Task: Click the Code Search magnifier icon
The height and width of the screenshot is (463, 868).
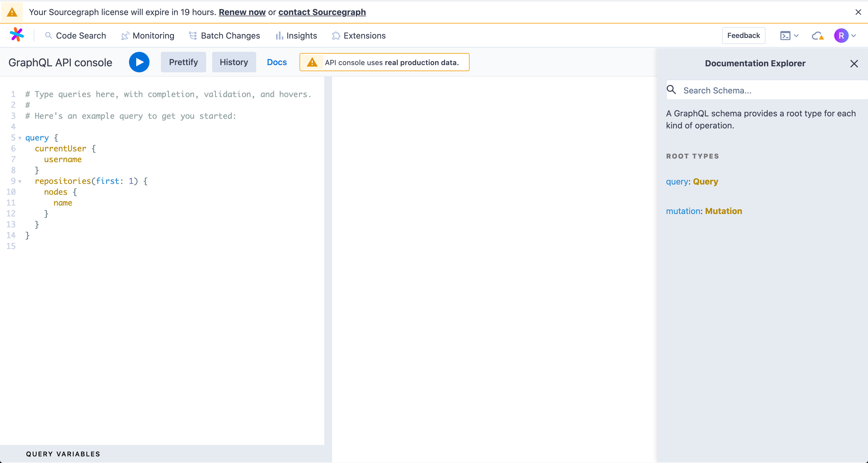Action: pyautogui.click(x=49, y=35)
